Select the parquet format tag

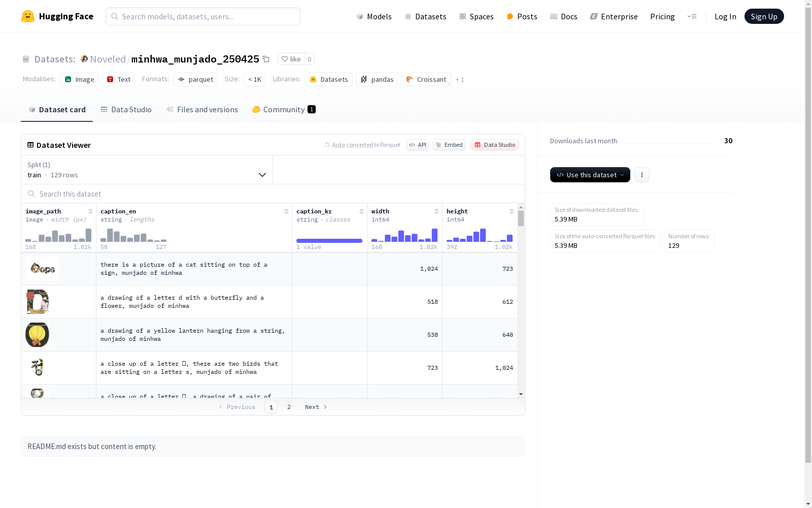click(x=195, y=79)
